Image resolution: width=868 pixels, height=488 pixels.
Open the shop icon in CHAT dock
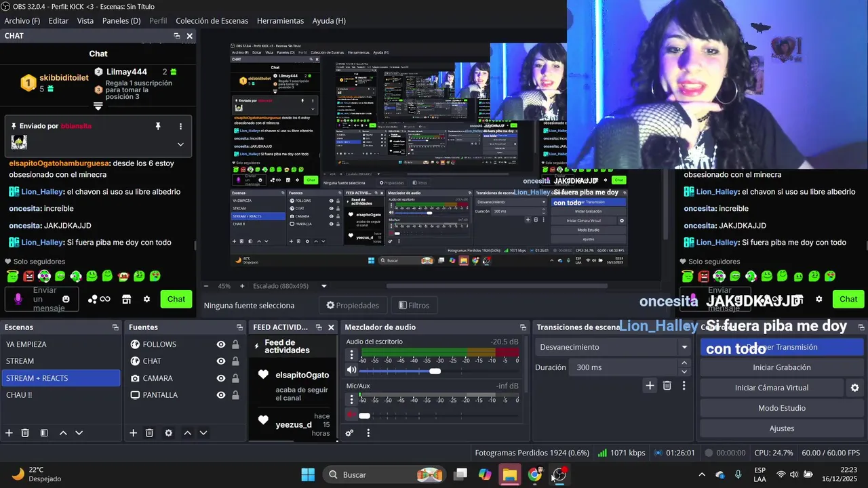click(126, 299)
